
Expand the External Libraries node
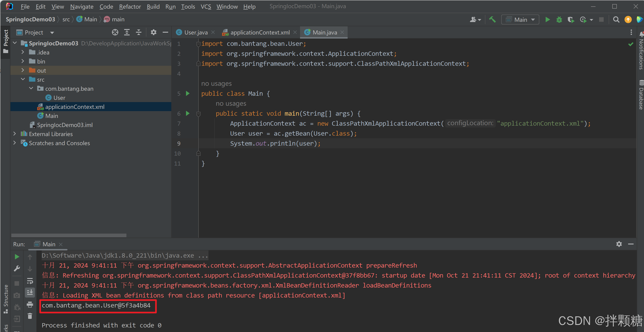[x=15, y=134]
